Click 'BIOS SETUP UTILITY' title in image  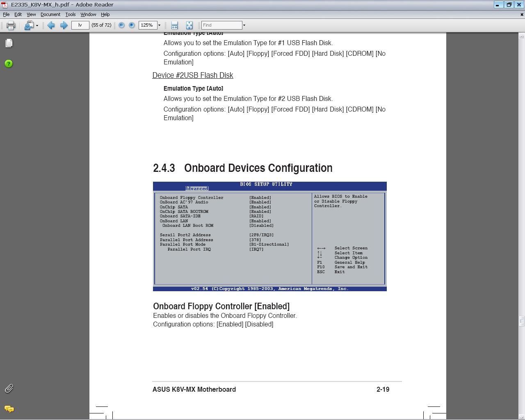266,184
